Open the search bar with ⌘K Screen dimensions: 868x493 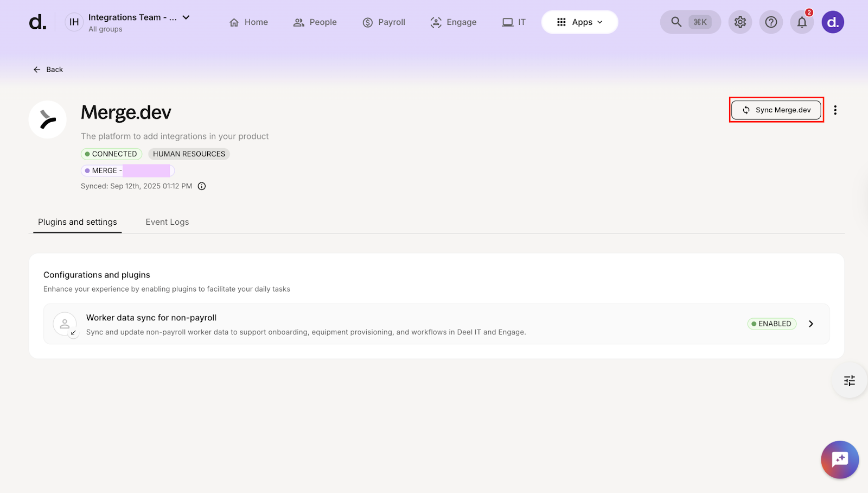(690, 22)
